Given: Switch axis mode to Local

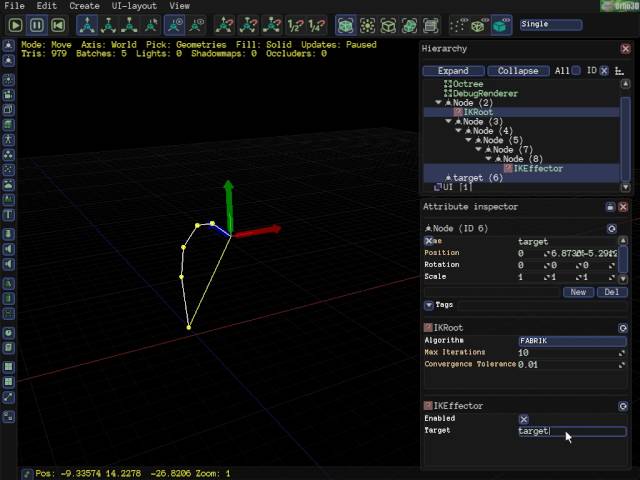Looking at the screenshot, I should (196, 25).
